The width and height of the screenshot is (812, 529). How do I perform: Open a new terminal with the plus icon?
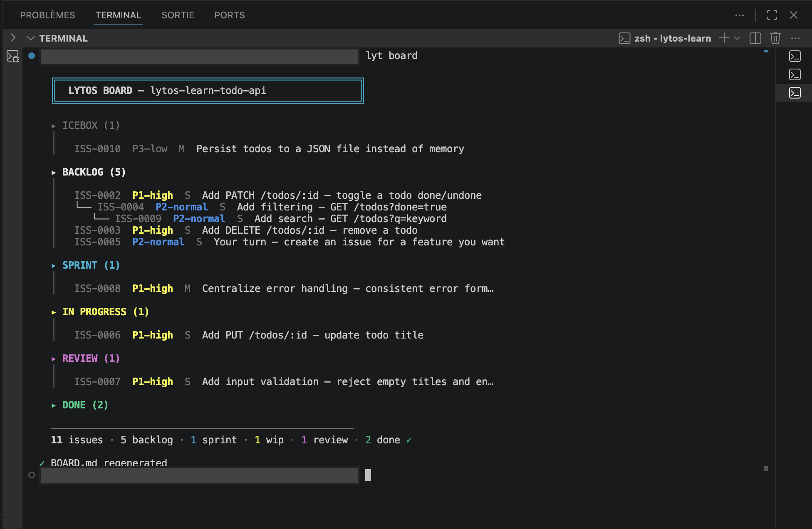[x=724, y=38]
